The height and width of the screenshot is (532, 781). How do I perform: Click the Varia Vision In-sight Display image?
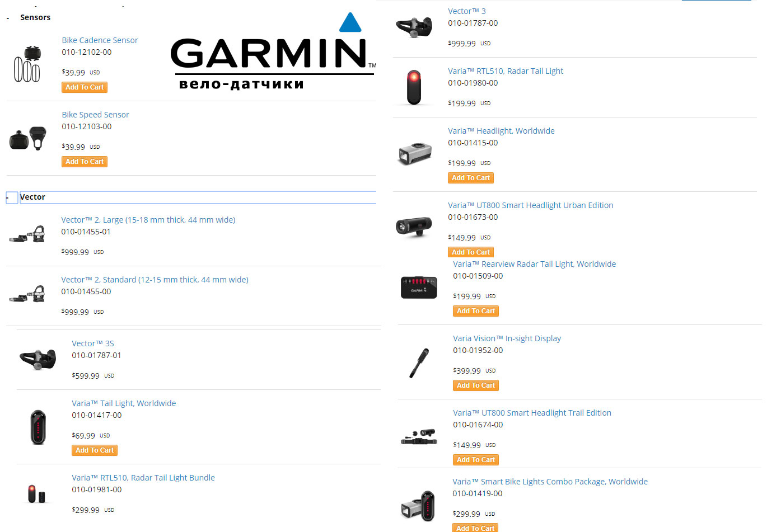click(419, 362)
